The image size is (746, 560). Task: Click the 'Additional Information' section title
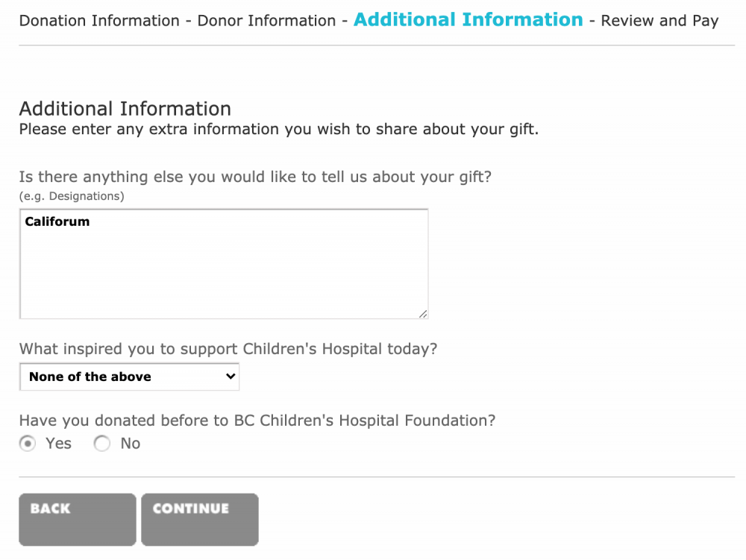coord(125,109)
